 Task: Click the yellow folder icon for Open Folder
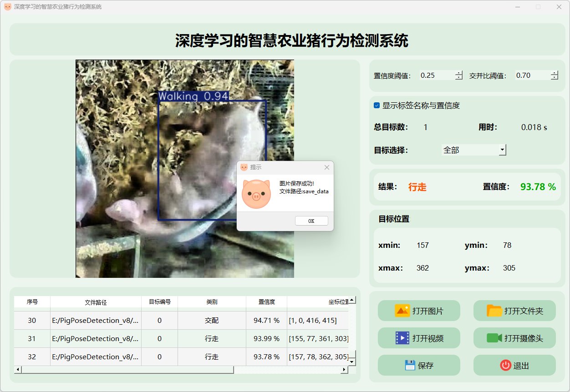[x=494, y=311]
